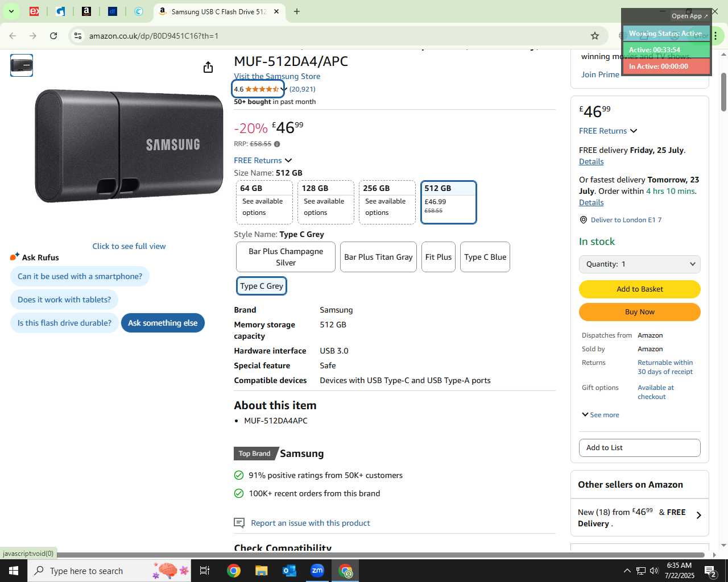728x582 pixels.
Task: Switch to the blue 'df' pinned tab
Action: point(113,11)
